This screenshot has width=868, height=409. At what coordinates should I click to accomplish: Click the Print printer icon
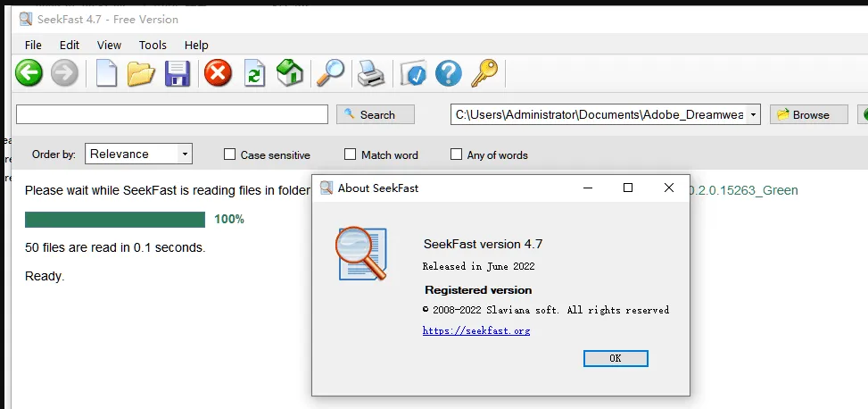[371, 73]
